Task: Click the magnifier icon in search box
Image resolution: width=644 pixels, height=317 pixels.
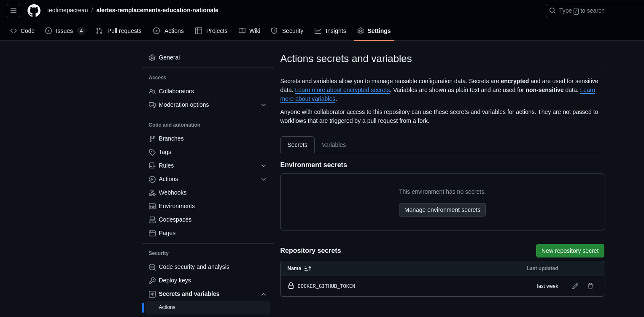Action: pyautogui.click(x=552, y=11)
